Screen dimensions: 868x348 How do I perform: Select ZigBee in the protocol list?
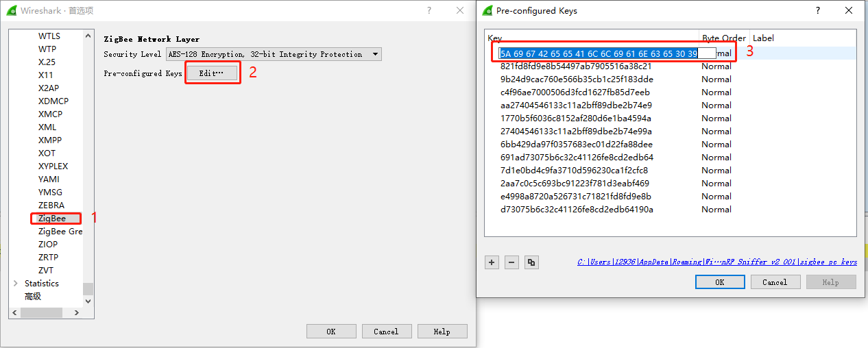[52, 218]
